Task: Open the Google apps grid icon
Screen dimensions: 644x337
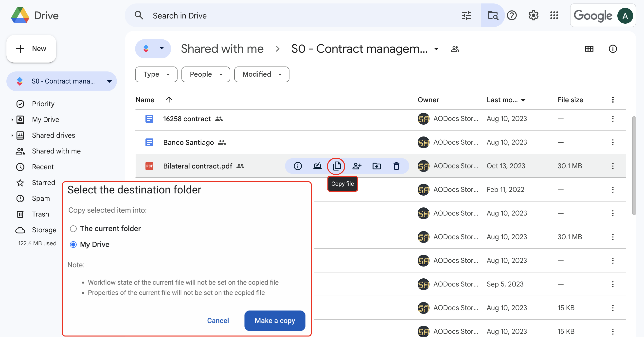Action: pyautogui.click(x=554, y=16)
